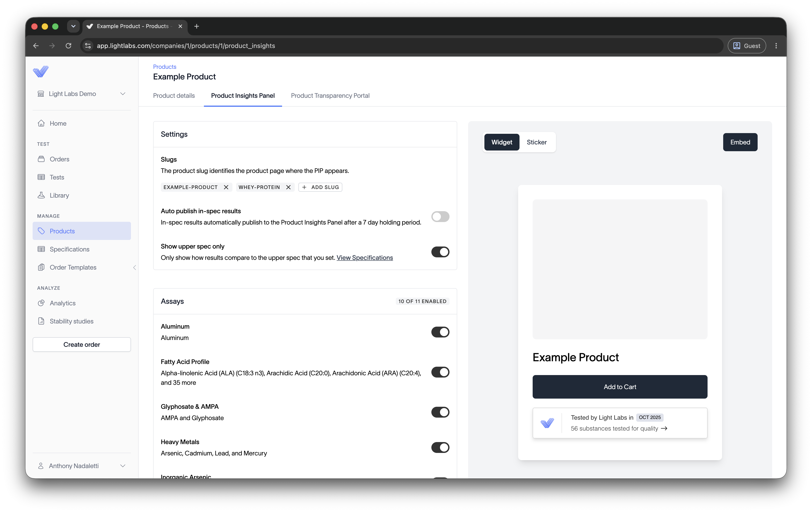The width and height of the screenshot is (812, 512).
Task: Click the Stability studies document icon
Action: [41, 321]
